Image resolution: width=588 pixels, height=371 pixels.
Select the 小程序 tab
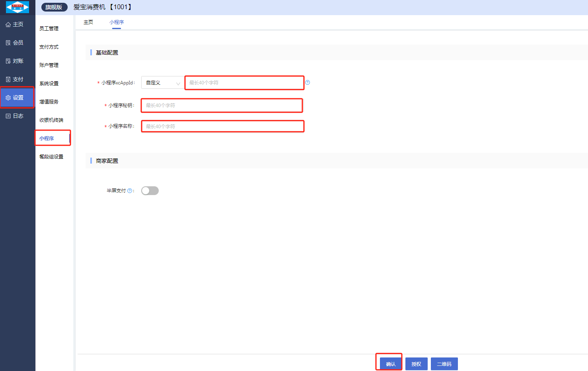[117, 22]
